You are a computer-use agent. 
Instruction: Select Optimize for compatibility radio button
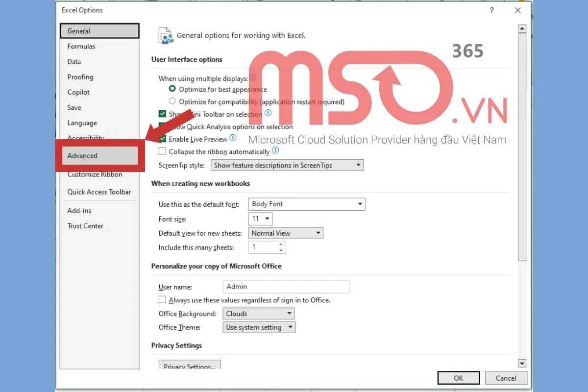coord(172,101)
